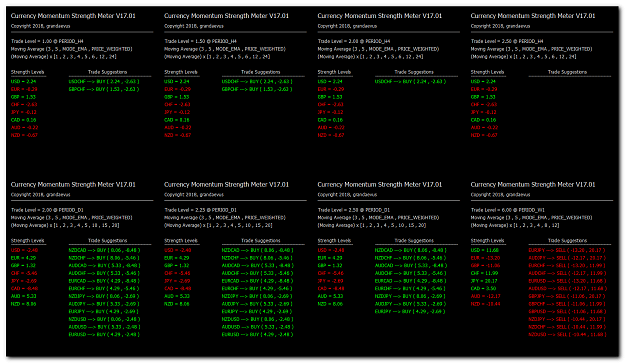The image size is (625, 363).
Task: Click 'EUR = -13.20' strength value
Action: [485, 258]
